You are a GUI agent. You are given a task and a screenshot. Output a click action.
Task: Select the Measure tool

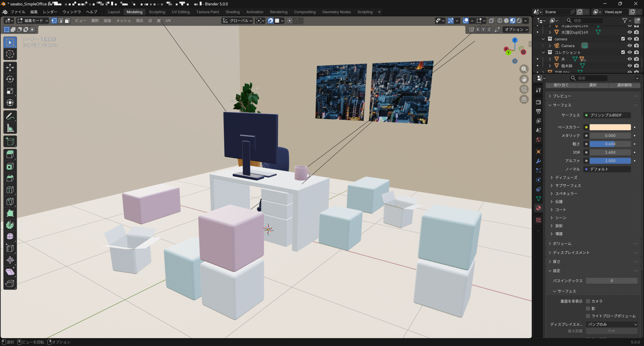(x=10, y=128)
